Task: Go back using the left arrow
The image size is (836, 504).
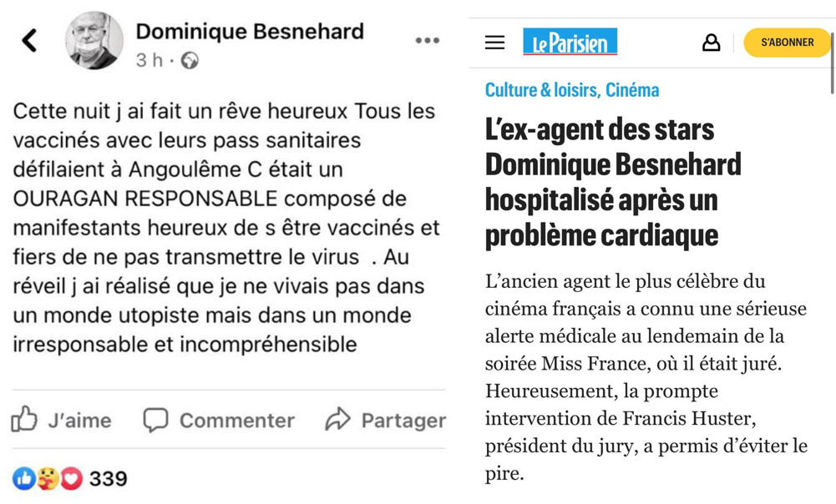Action: point(30,40)
